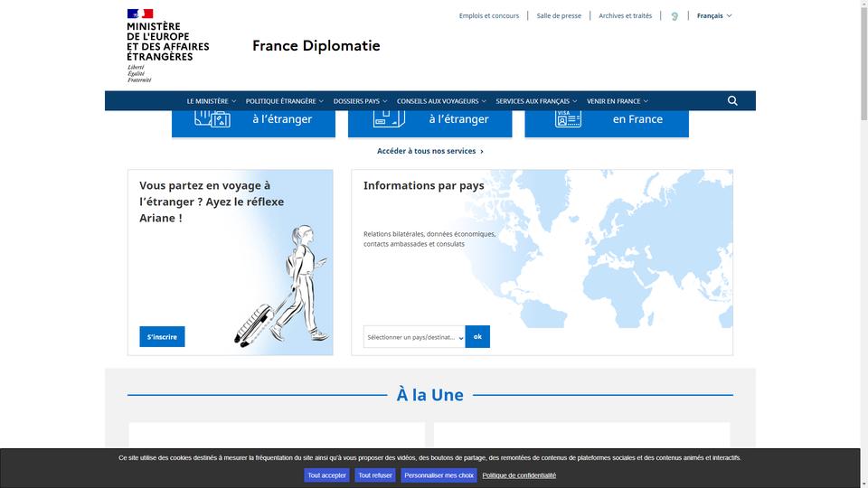Screen dimensions: 868x488
Task: Open the Français language dropdown
Action: pyautogui.click(x=714, y=16)
